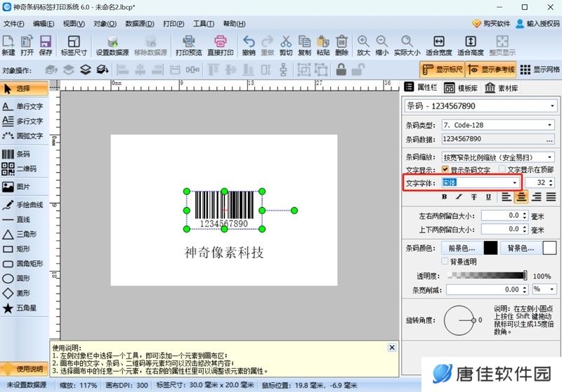The image size is (562, 392).
Task: Click the lock object padlock icon
Action: click(341, 70)
